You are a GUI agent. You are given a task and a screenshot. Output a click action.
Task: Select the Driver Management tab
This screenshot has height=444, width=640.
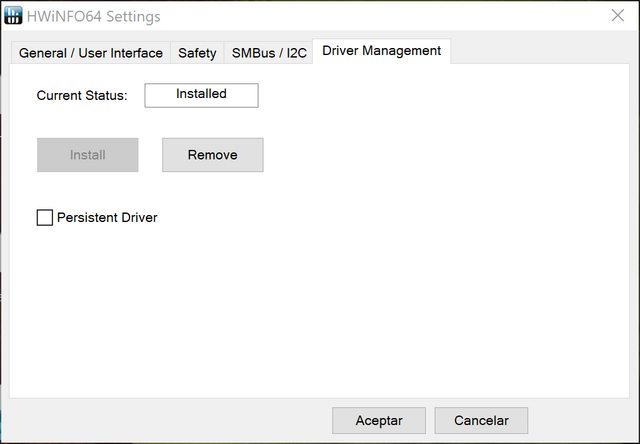[381, 51]
